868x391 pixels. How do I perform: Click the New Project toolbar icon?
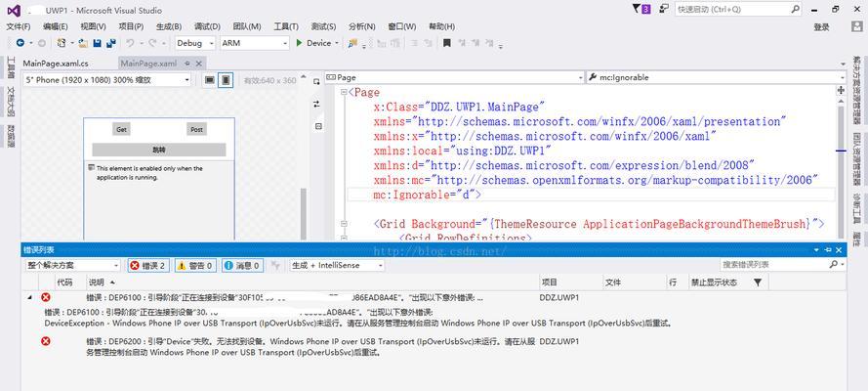click(x=62, y=43)
